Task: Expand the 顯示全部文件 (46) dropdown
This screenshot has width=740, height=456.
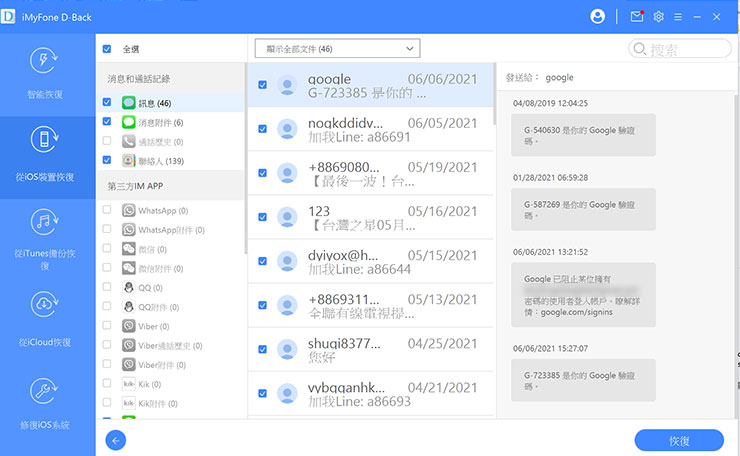Action: (x=337, y=48)
